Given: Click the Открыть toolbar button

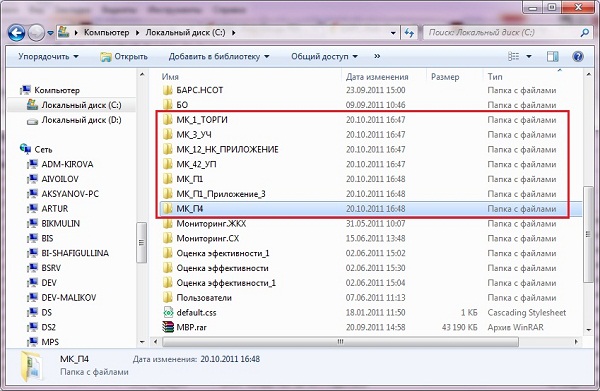Looking at the screenshot, I should (x=124, y=57).
